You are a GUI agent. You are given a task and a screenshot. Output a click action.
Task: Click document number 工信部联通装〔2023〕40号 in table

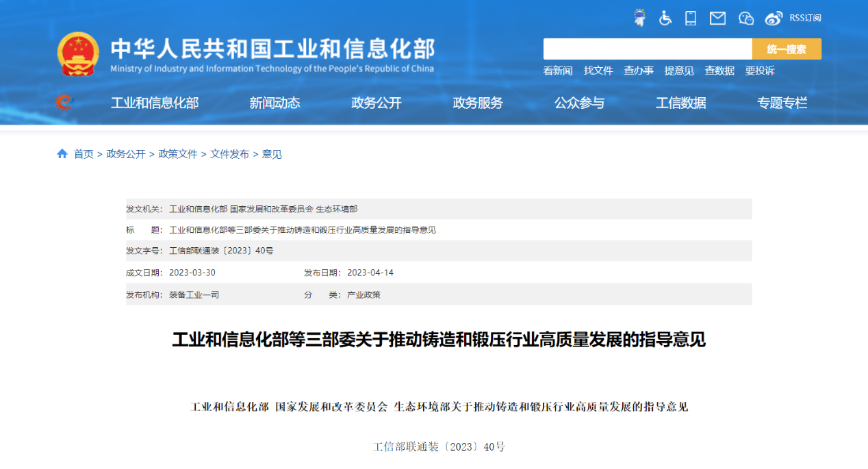tap(221, 251)
